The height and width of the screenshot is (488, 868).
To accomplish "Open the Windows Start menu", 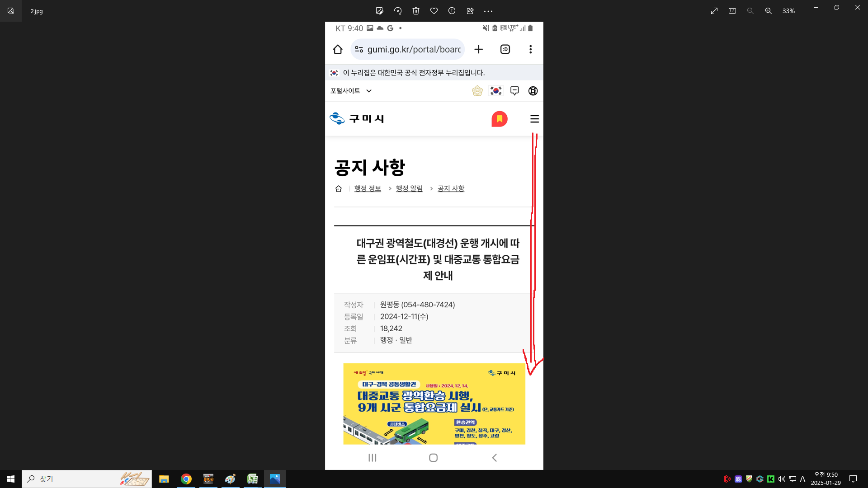I will (11, 479).
